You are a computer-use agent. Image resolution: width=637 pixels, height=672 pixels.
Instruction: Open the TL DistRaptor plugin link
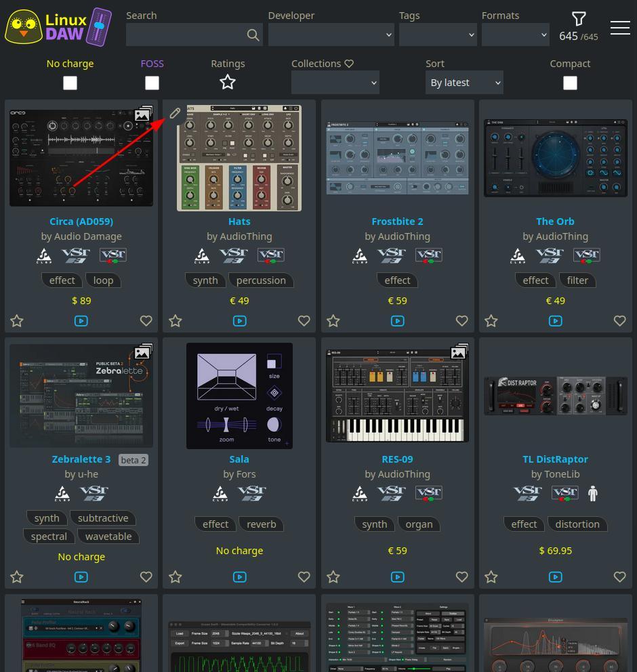pyautogui.click(x=555, y=459)
